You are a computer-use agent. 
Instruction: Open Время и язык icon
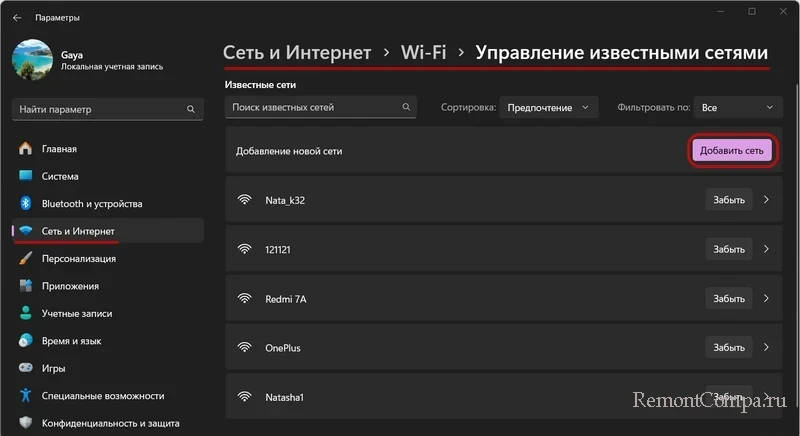(26, 340)
